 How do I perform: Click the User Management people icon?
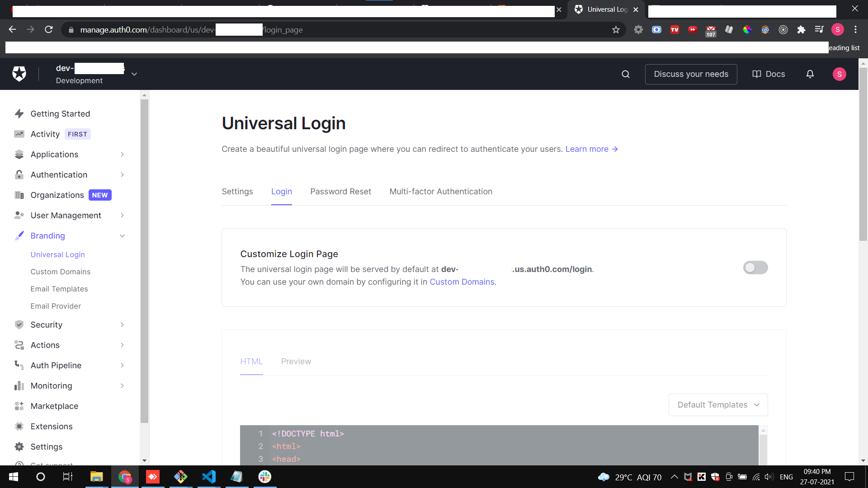19,216
